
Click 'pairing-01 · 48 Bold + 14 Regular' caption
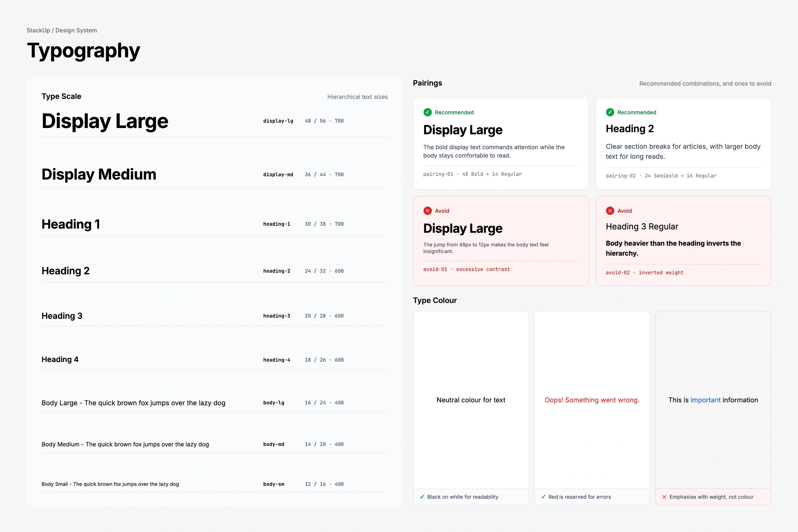pyautogui.click(x=472, y=174)
